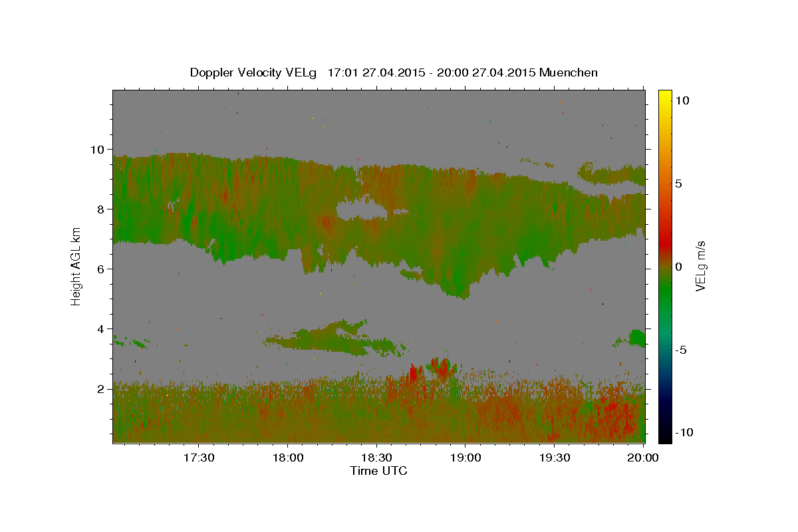The image size is (798, 532).
Task: Click the 20:00 time tick label
Action: 643,458
